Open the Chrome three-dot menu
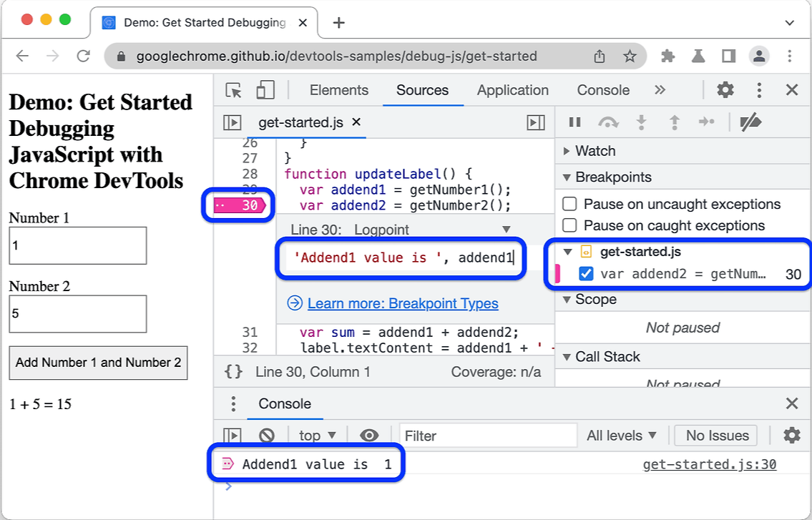812x520 pixels. [x=790, y=56]
